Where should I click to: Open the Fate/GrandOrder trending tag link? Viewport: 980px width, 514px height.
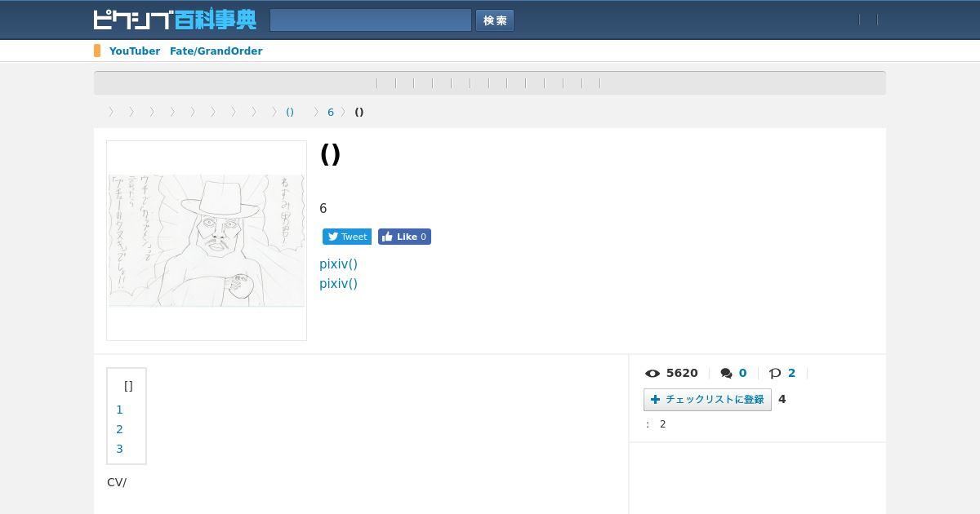pos(216,51)
